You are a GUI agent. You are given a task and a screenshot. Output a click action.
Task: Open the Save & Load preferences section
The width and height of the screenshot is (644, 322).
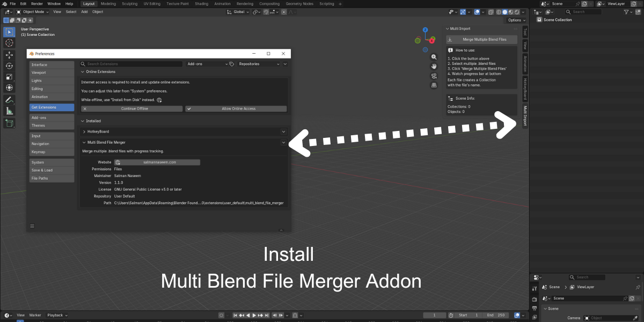[52, 170]
